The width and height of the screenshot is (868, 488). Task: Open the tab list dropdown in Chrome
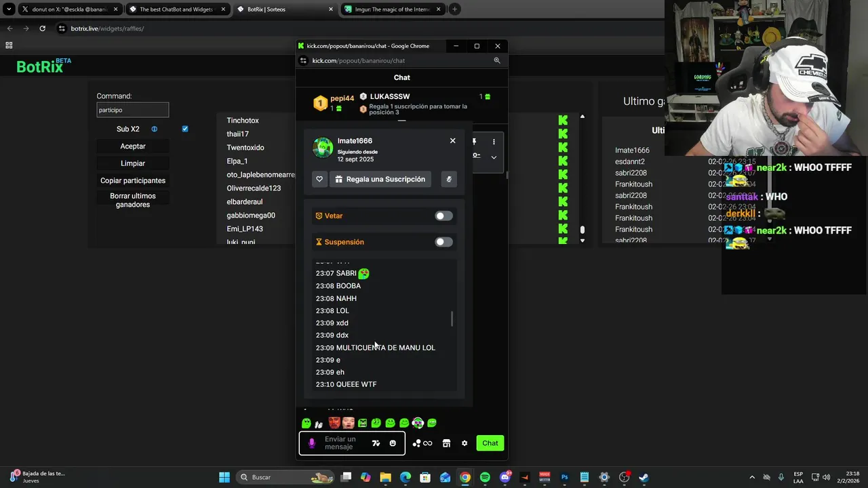pyautogui.click(x=9, y=9)
